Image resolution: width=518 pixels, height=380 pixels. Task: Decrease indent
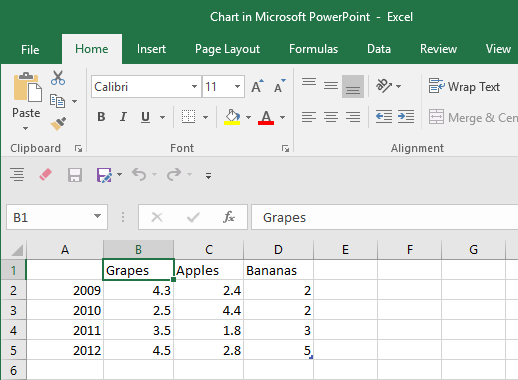[384, 117]
